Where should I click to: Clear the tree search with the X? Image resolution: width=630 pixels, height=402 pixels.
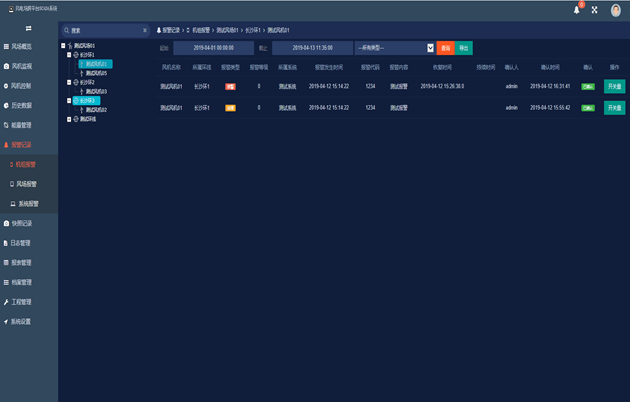[x=145, y=31]
